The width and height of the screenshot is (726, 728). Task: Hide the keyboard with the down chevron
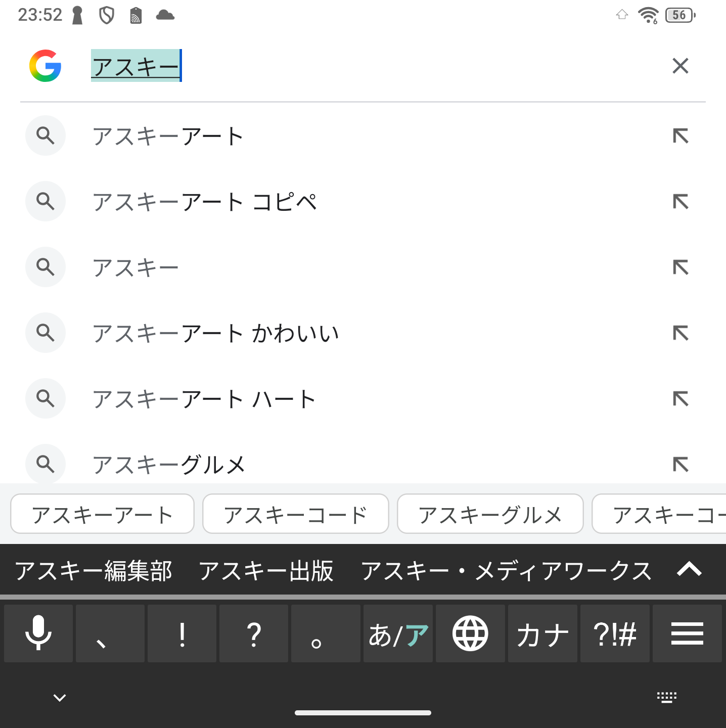(60, 698)
